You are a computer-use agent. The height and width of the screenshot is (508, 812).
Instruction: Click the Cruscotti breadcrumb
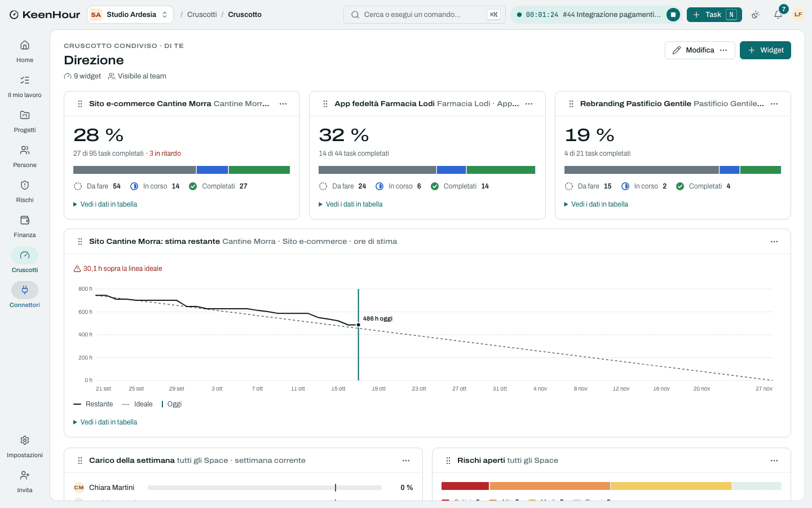[x=202, y=15]
